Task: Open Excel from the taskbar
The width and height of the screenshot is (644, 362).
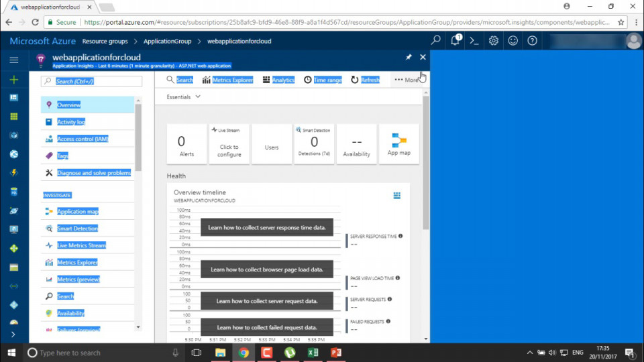Action: point(313,353)
